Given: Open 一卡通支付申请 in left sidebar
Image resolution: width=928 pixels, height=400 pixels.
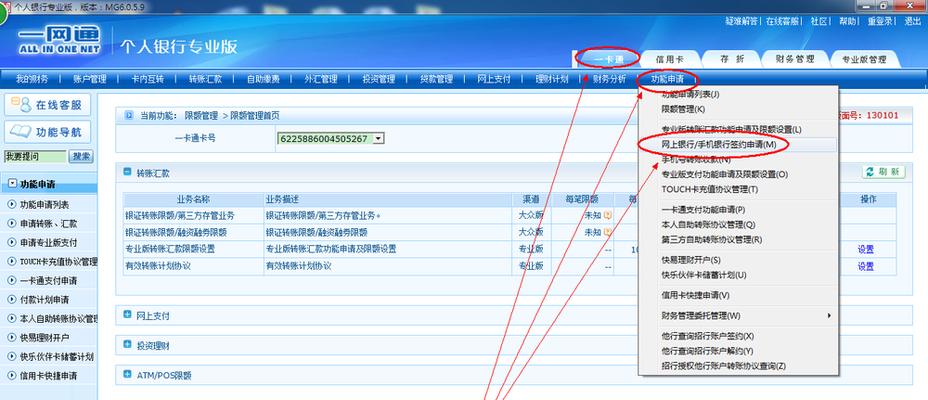Looking at the screenshot, I should click(49, 280).
